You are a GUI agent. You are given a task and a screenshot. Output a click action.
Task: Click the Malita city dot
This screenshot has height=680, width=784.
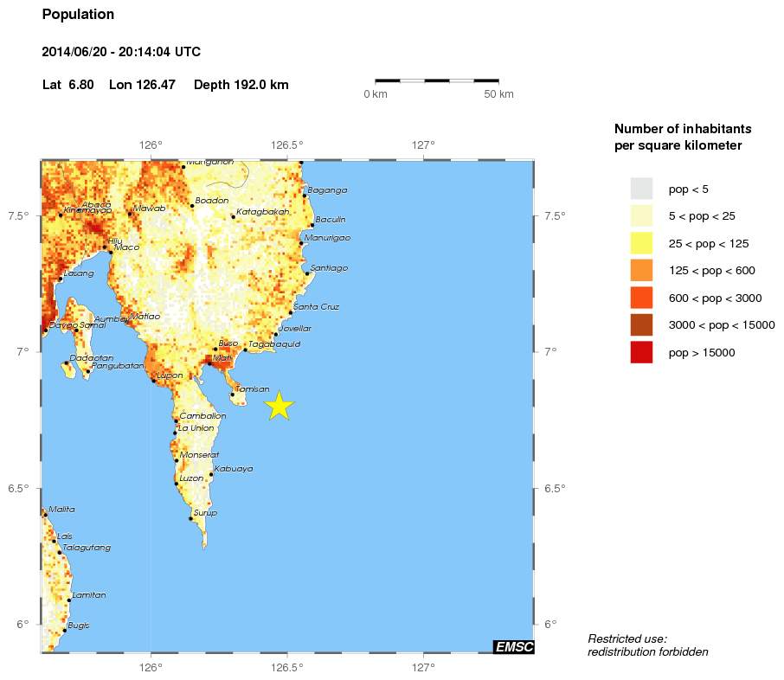click(45, 515)
